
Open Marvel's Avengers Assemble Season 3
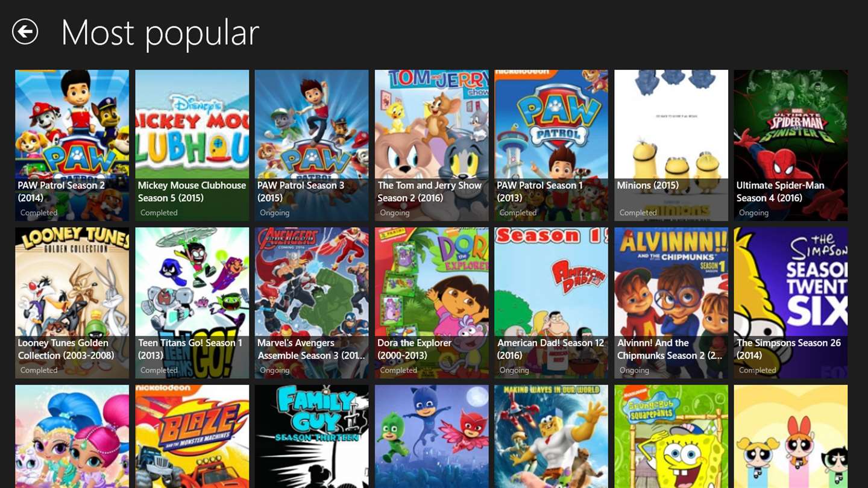pos(312,303)
